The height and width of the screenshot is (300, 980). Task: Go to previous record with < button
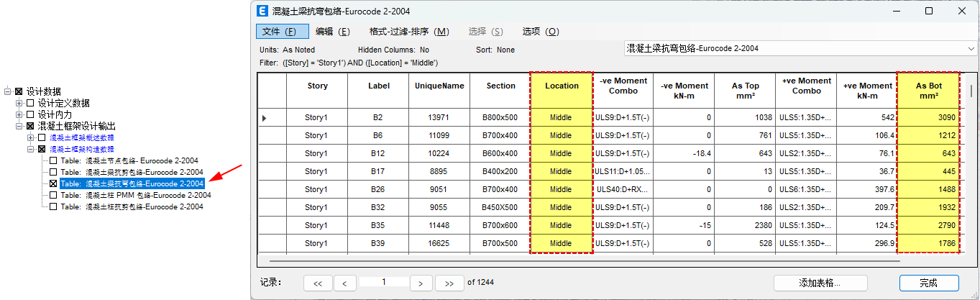pos(345,283)
